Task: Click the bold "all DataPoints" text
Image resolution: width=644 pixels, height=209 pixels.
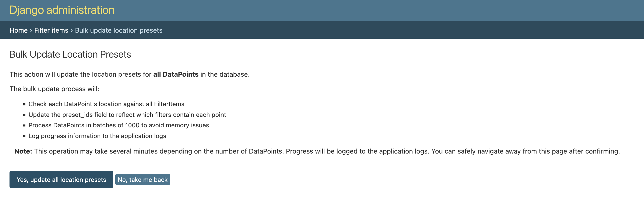Action: tap(176, 74)
